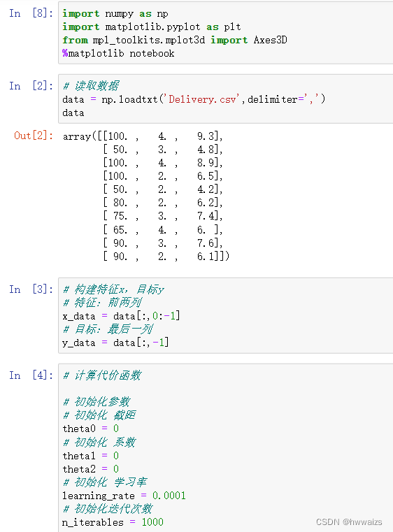
Task: Click the array row ending in 7.6
Action: pos(163,243)
